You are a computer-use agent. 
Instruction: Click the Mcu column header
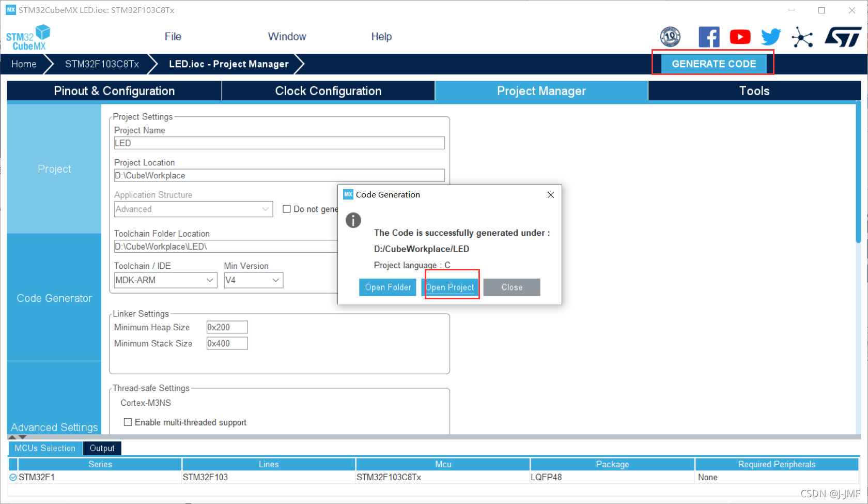[x=443, y=464]
